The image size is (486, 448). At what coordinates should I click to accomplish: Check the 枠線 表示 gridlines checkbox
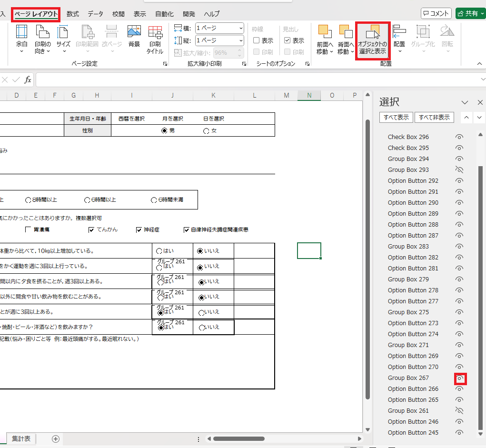coord(257,41)
